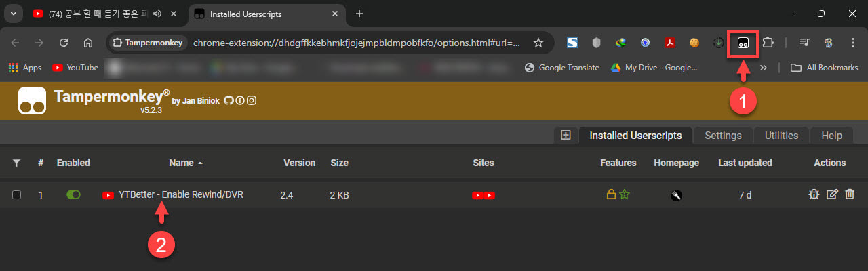Sort by the Version column header

click(x=299, y=163)
